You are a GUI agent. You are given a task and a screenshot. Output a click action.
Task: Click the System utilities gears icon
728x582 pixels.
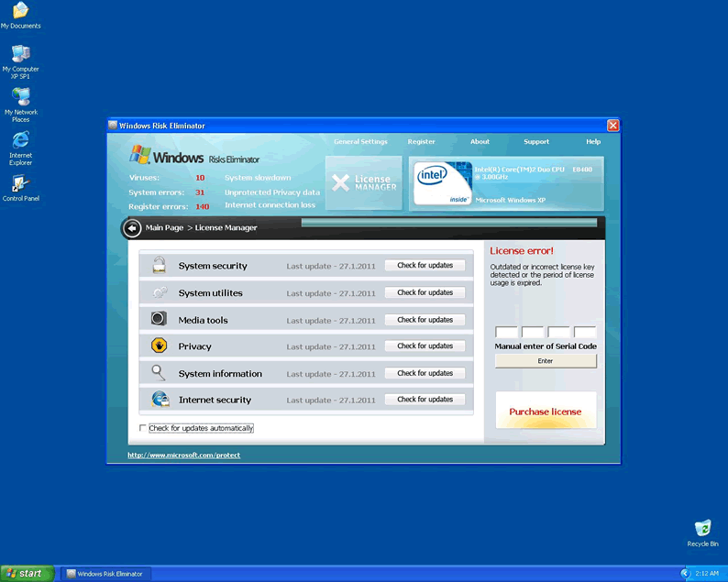(x=160, y=292)
